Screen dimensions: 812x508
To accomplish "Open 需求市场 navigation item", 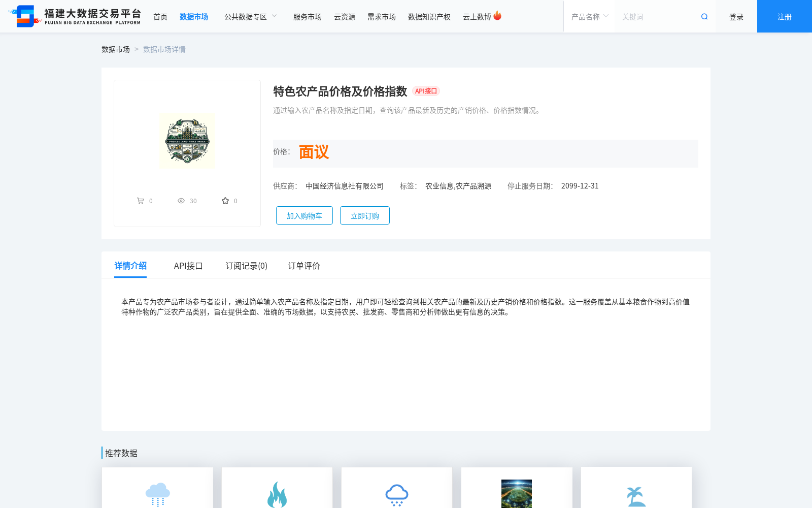I will pos(382,17).
